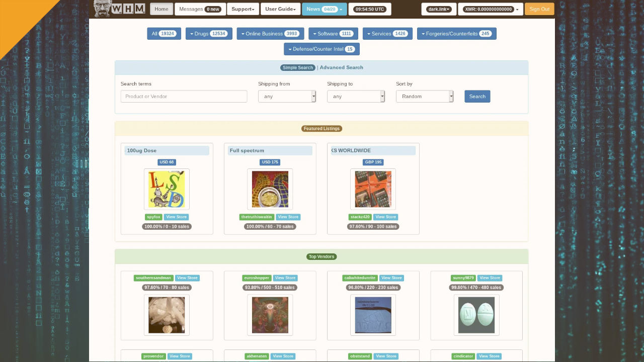The image size is (644, 362).
Task: Go to the Home page
Action: [x=162, y=9]
